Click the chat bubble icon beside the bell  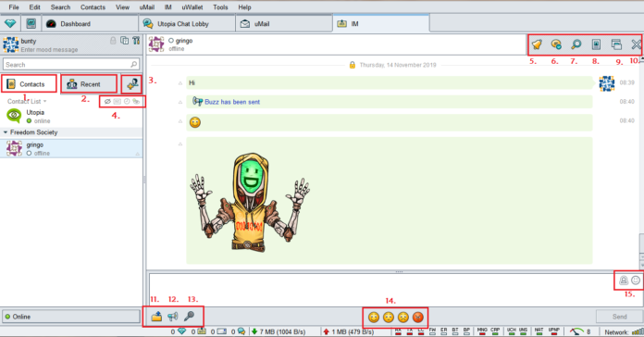click(x=556, y=44)
